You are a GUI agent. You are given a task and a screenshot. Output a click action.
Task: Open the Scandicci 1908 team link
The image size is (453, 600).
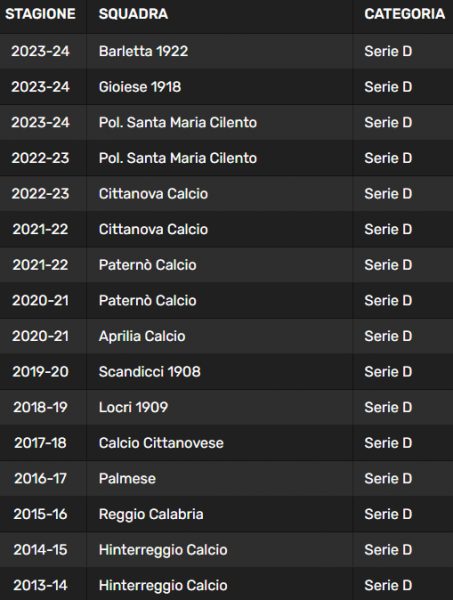click(x=150, y=372)
